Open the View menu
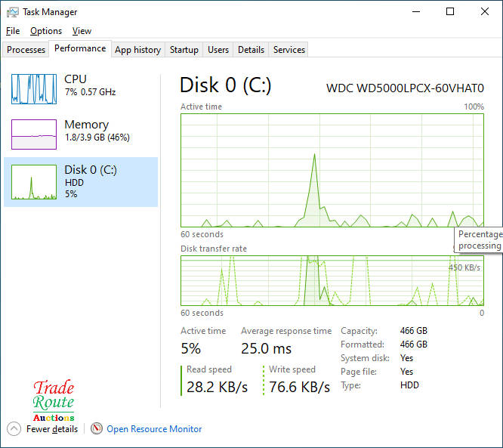The width and height of the screenshot is (503, 448). [x=82, y=31]
